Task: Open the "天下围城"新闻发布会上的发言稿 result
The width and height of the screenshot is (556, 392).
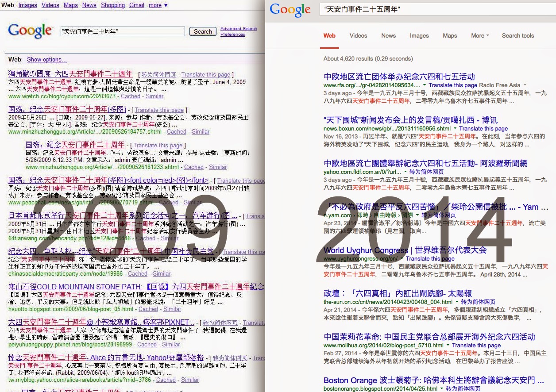Action: point(410,120)
